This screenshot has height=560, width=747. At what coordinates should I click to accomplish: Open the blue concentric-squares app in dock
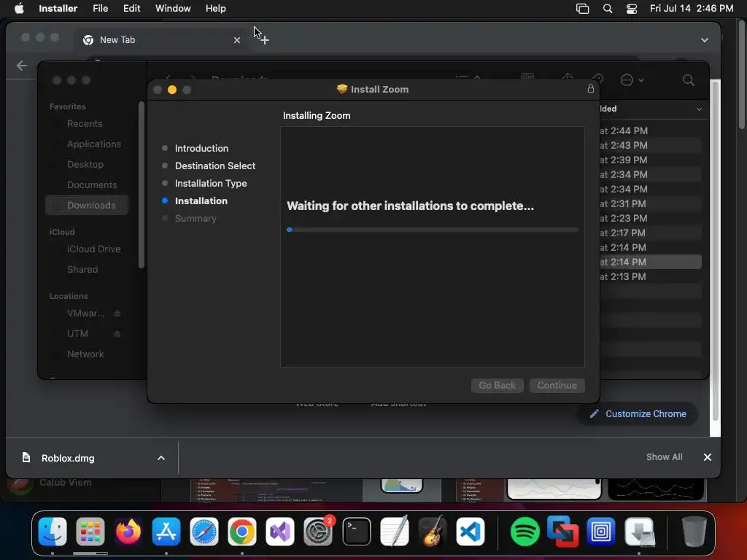pyautogui.click(x=601, y=531)
